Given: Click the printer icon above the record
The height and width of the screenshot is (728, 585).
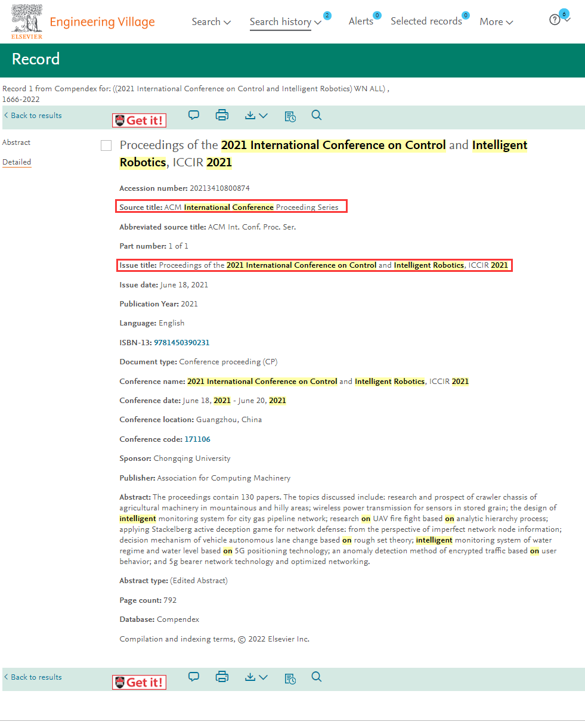Looking at the screenshot, I should click(222, 115).
